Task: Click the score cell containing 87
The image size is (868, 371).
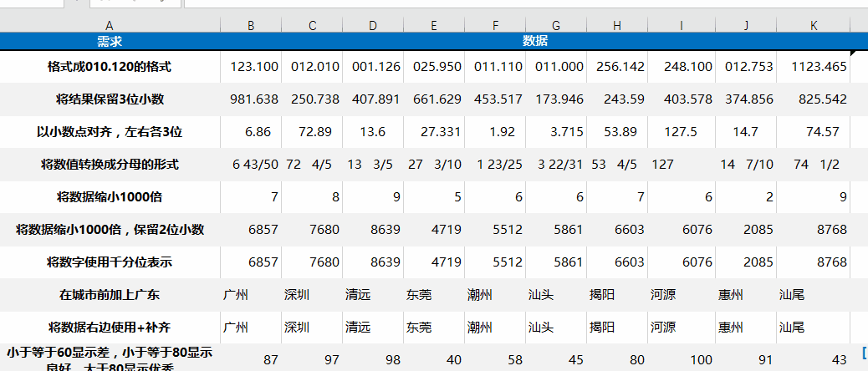Action: [251, 358]
